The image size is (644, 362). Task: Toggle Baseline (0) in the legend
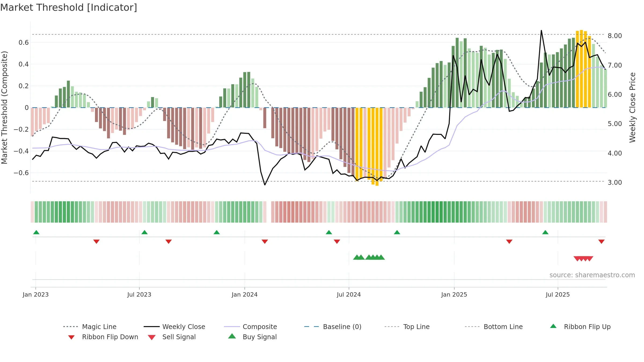click(x=333, y=327)
